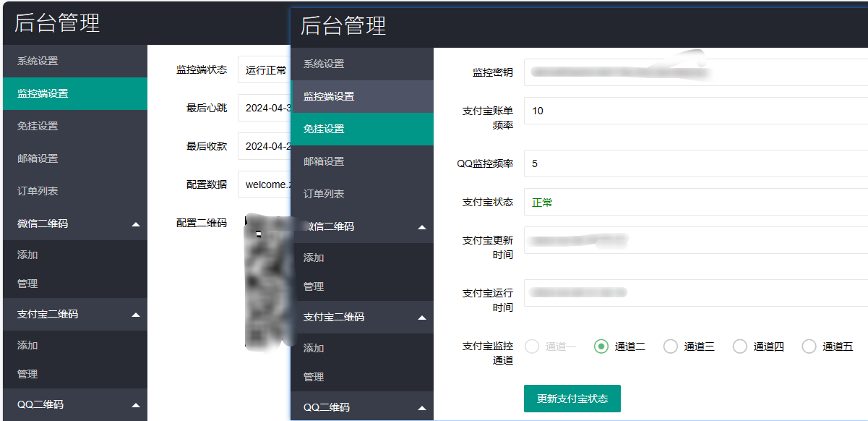The width and height of the screenshot is (868, 421).
Task: Click 管理 under 支付宝二维码 in back window
Action: pos(74,374)
